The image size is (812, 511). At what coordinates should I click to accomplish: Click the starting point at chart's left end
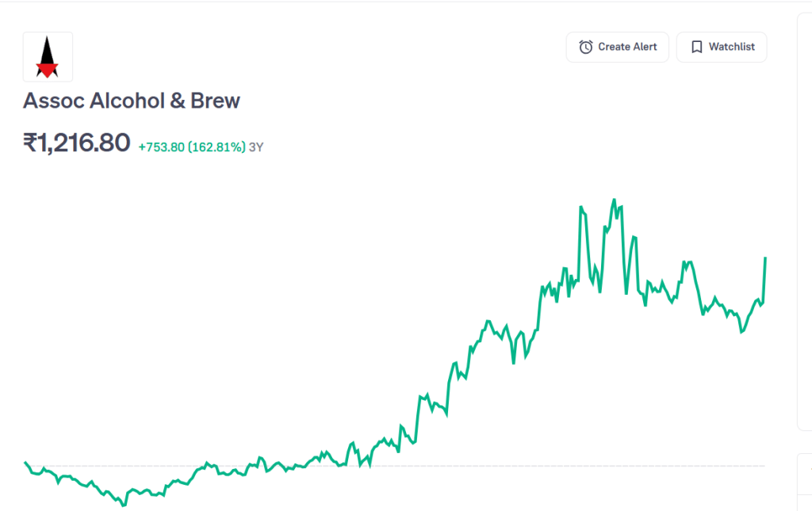(x=26, y=462)
